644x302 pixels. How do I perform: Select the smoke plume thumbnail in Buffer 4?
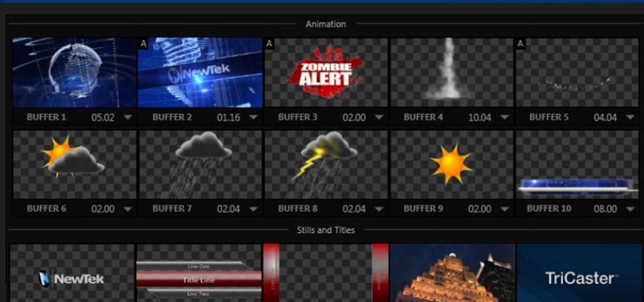coord(451,72)
